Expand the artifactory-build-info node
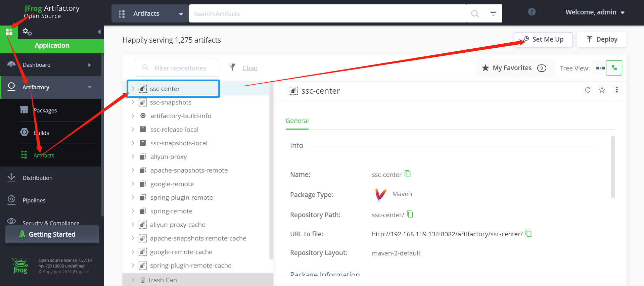Screen dimensions: 644x286 (x=133, y=116)
